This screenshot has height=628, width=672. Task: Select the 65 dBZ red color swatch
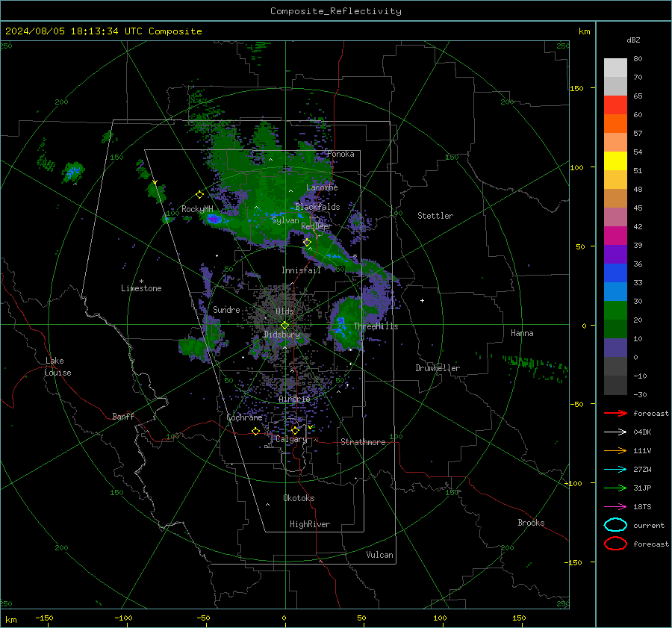click(x=615, y=105)
